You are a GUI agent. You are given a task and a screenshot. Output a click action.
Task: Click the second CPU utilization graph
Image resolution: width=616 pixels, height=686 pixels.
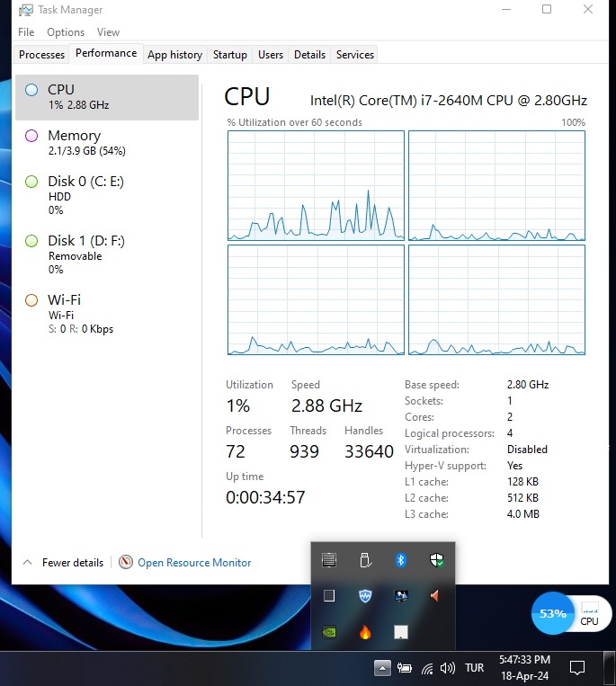click(x=496, y=185)
